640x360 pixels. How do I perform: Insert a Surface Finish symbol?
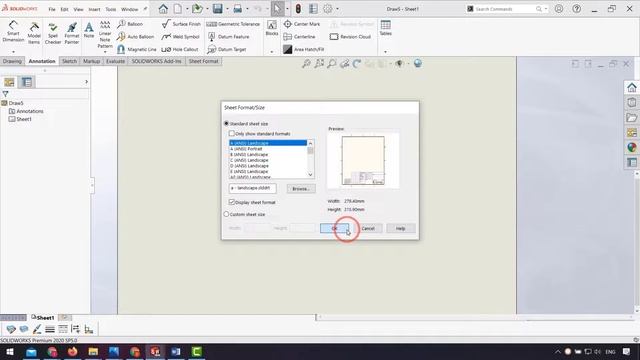tap(181, 24)
